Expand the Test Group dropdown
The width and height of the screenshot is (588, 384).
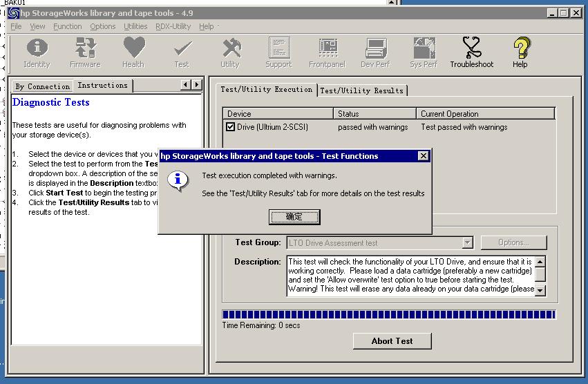[467, 242]
